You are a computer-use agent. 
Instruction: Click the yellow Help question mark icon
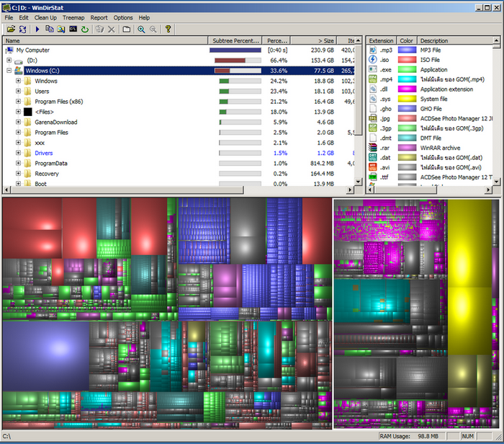tap(168, 29)
